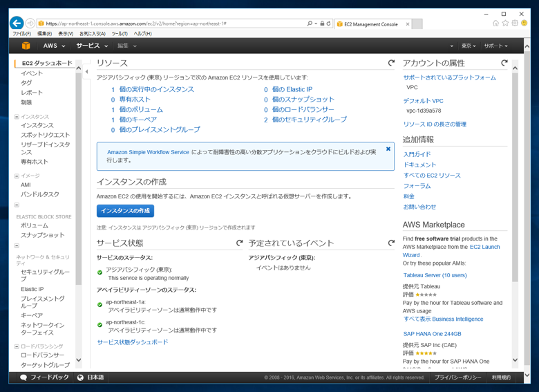Click the page reload icon in address bar

click(x=329, y=24)
